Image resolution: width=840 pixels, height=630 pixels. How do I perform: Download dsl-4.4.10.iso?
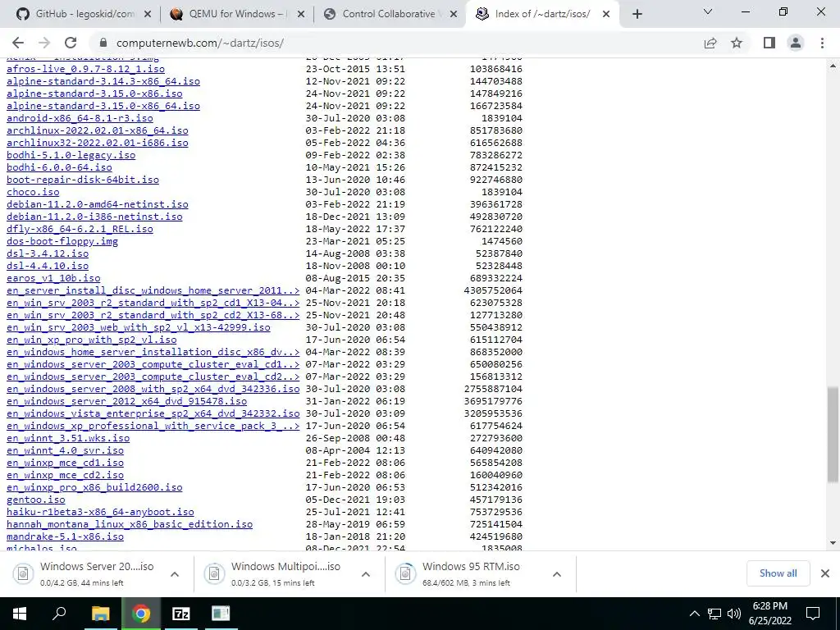tap(48, 267)
